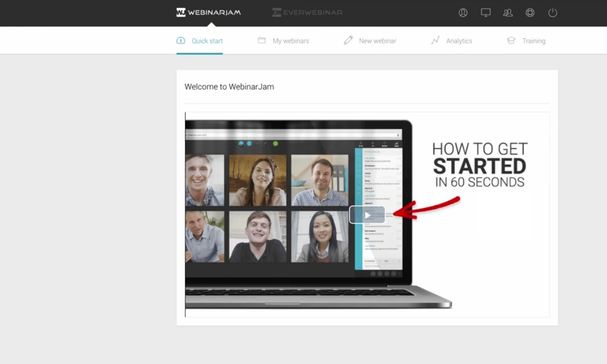The width and height of the screenshot is (607, 364).
Task: Switch to the EverWebinar product logo
Action: click(307, 12)
